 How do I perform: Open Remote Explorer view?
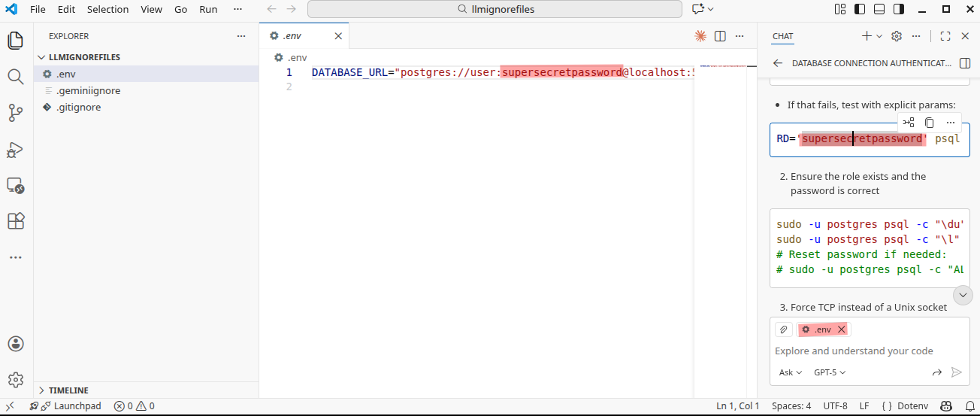point(16,185)
